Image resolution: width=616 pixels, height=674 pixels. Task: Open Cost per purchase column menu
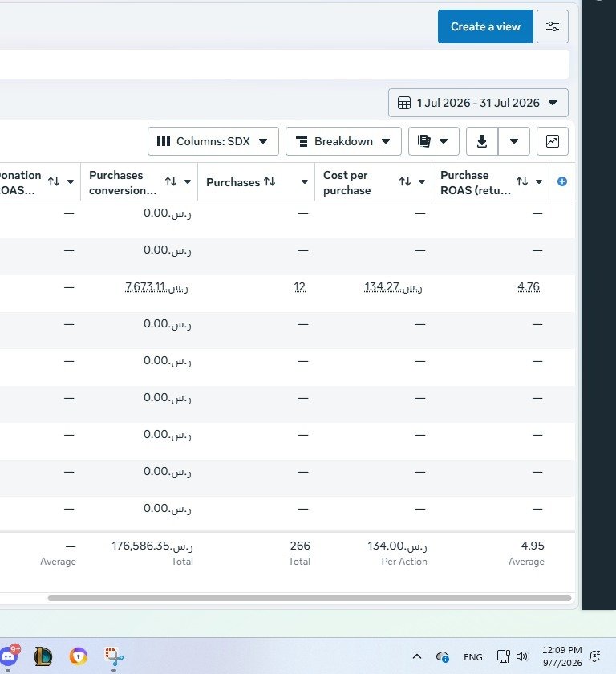pos(422,182)
